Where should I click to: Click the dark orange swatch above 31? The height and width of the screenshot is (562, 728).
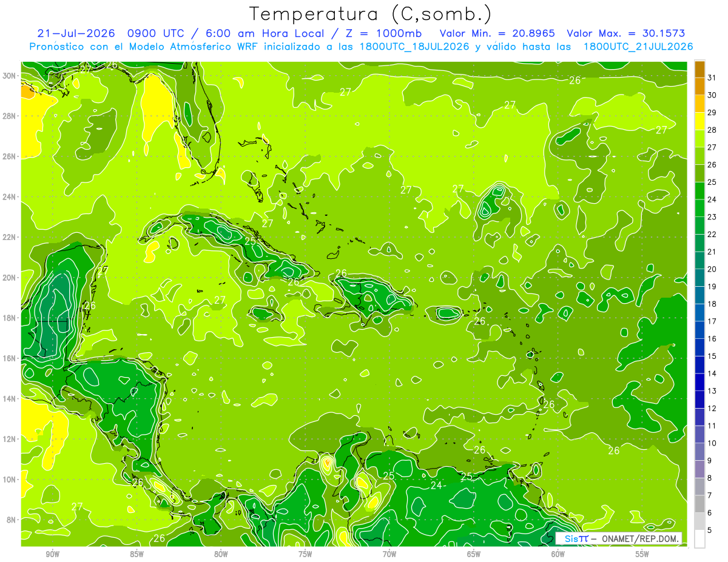click(x=699, y=69)
